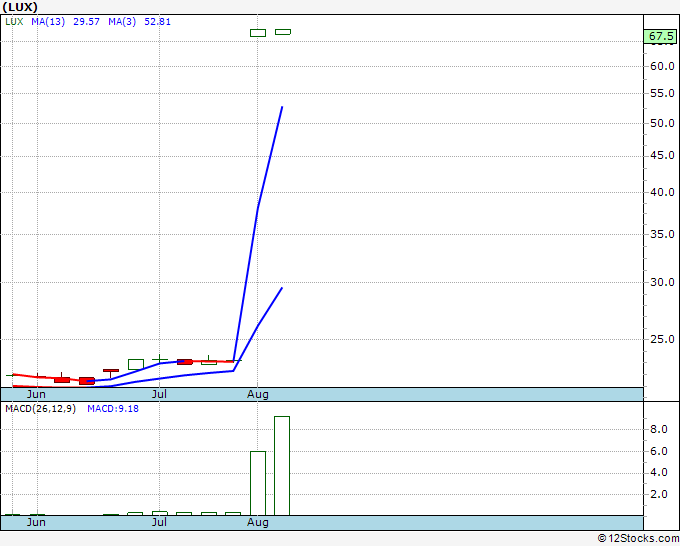Open the 12Stocks.com copyright link

click(x=638, y=538)
